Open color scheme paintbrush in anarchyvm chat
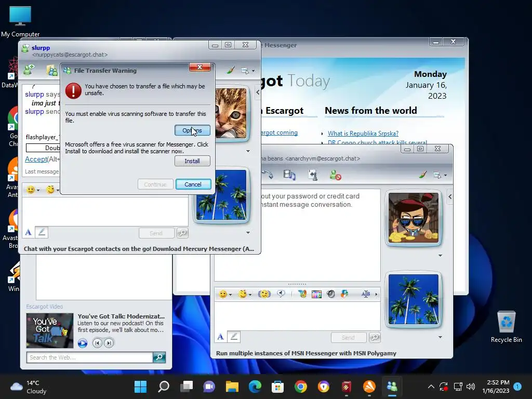 pyautogui.click(x=422, y=175)
